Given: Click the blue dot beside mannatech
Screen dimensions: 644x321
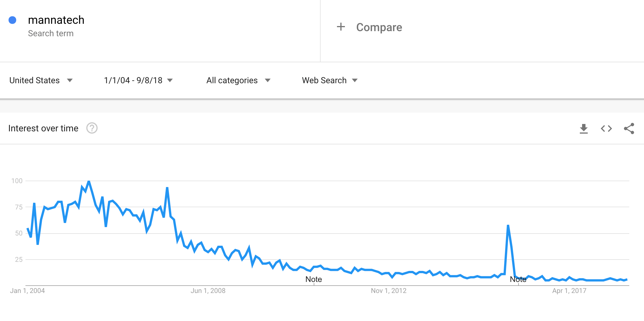Looking at the screenshot, I should tap(12, 20).
